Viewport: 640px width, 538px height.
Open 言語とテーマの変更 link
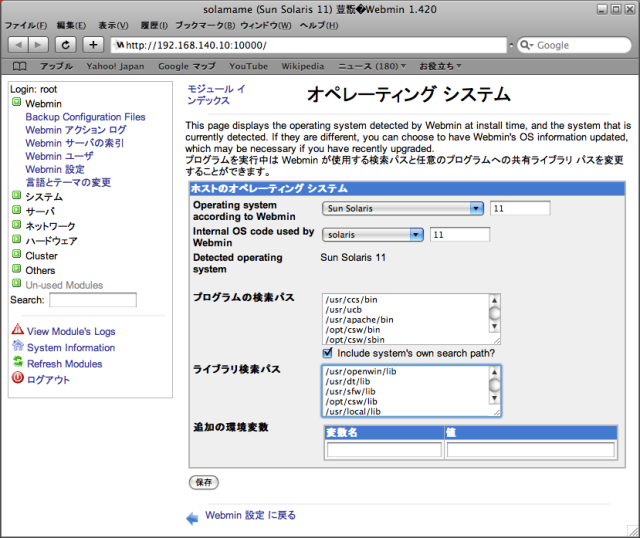pyautogui.click(x=68, y=182)
